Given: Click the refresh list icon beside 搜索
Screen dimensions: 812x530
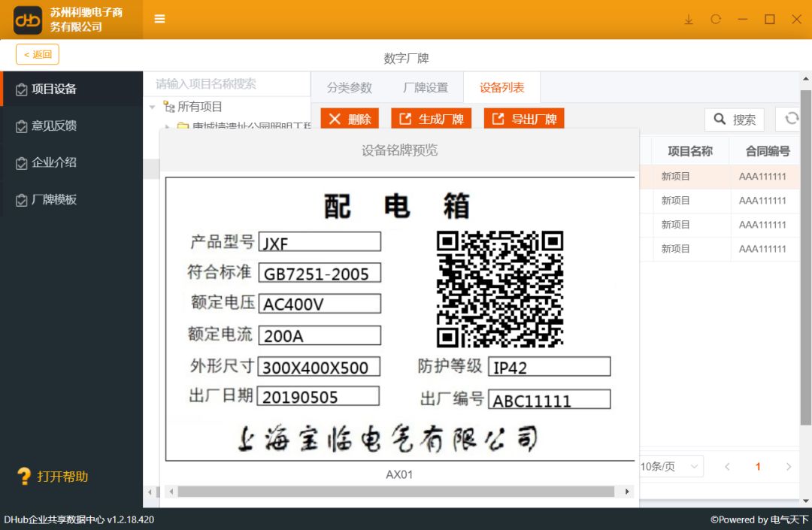Looking at the screenshot, I should [x=791, y=119].
